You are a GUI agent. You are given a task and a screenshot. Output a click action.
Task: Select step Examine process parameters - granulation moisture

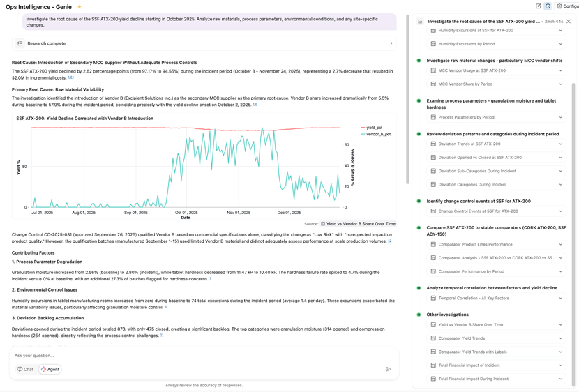pyautogui.click(x=491, y=104)
